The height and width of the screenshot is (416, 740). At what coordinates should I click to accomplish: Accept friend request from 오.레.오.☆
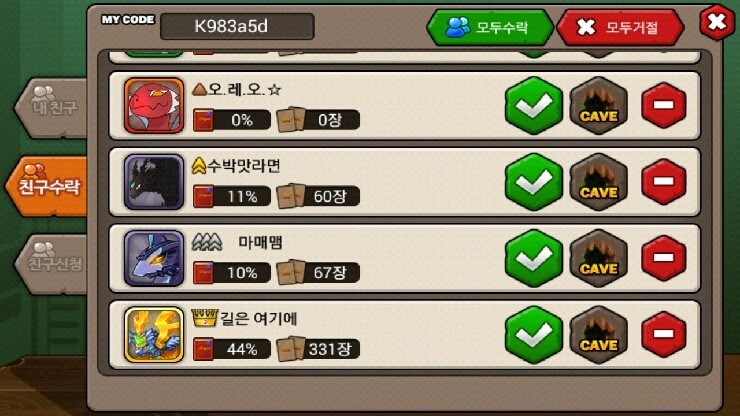534,105
